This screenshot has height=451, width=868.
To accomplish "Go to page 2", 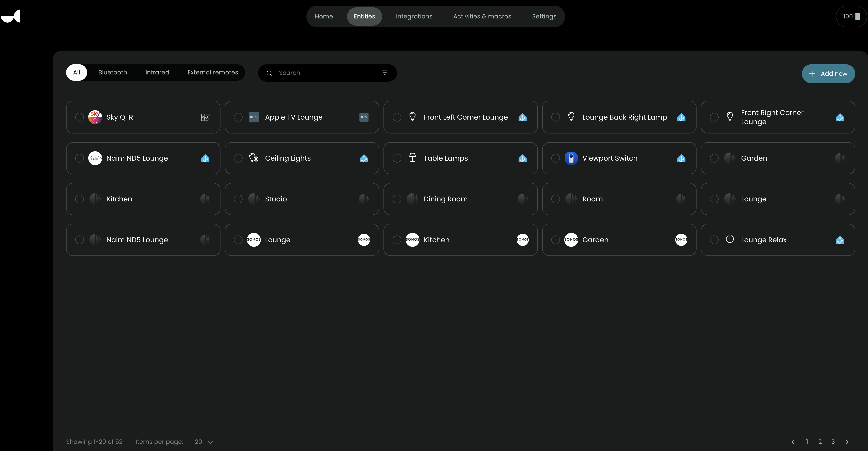I will click(x=820, y=442).
